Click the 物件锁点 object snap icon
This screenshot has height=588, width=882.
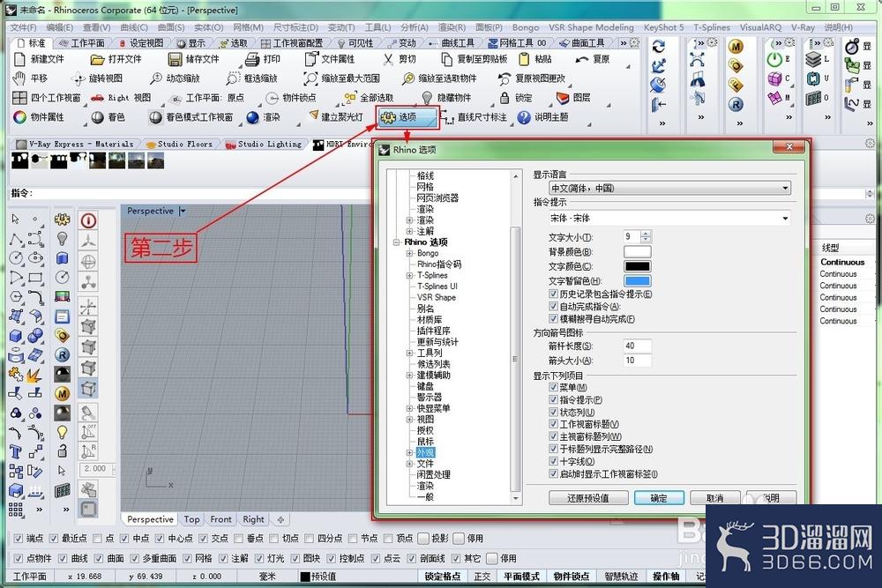(273, 98)
